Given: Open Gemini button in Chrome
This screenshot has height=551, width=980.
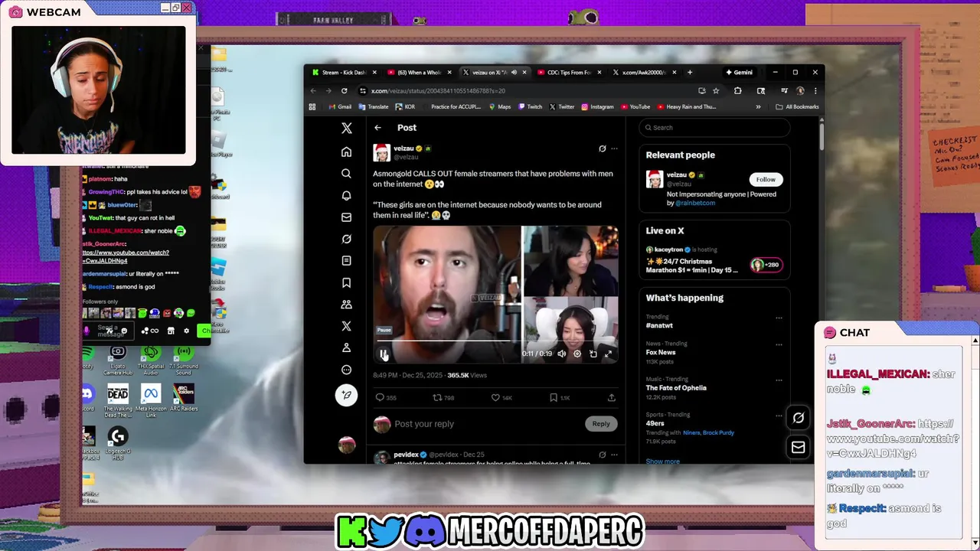Looking at the screenshot, I should (739, 73).
